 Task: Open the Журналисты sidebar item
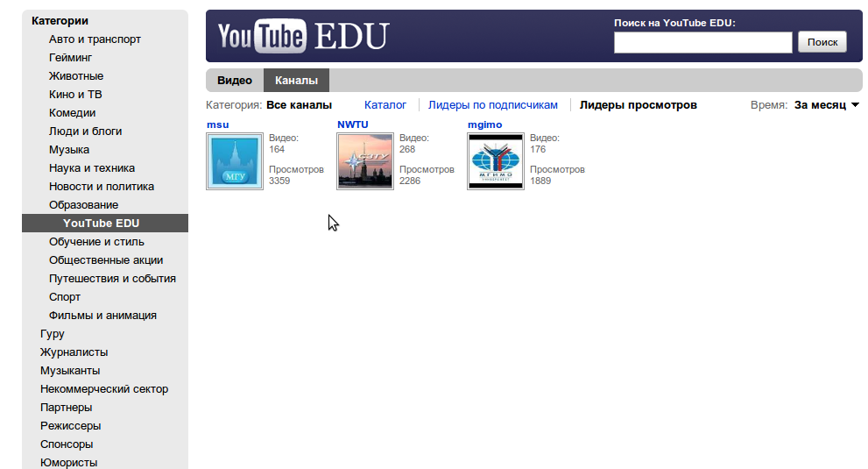click(x=74, y=352)
